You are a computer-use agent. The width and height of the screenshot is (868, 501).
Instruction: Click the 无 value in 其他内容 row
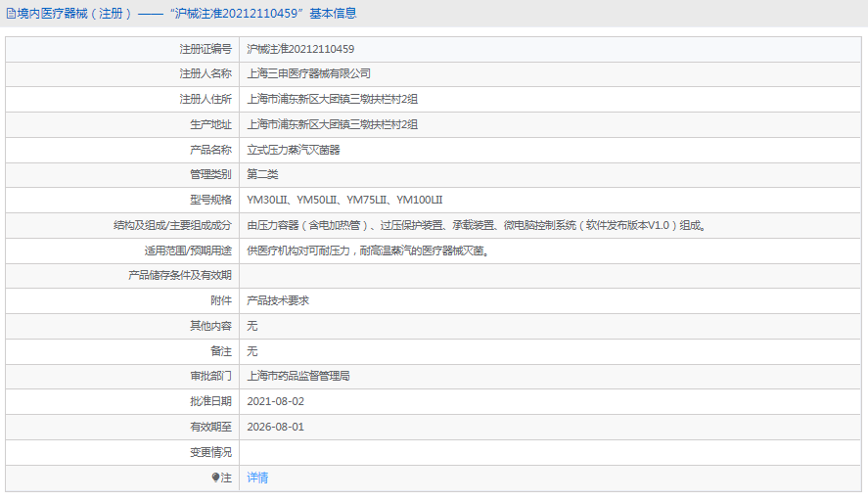(x=252, y=326)
